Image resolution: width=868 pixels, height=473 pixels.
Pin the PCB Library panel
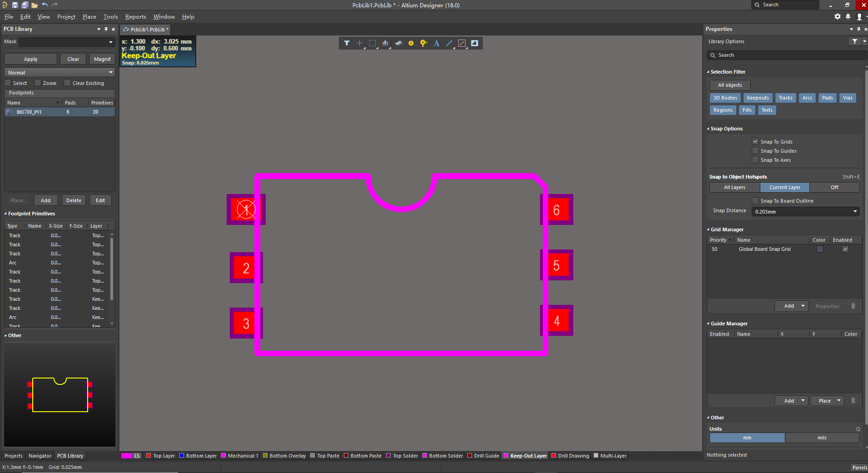106,29
